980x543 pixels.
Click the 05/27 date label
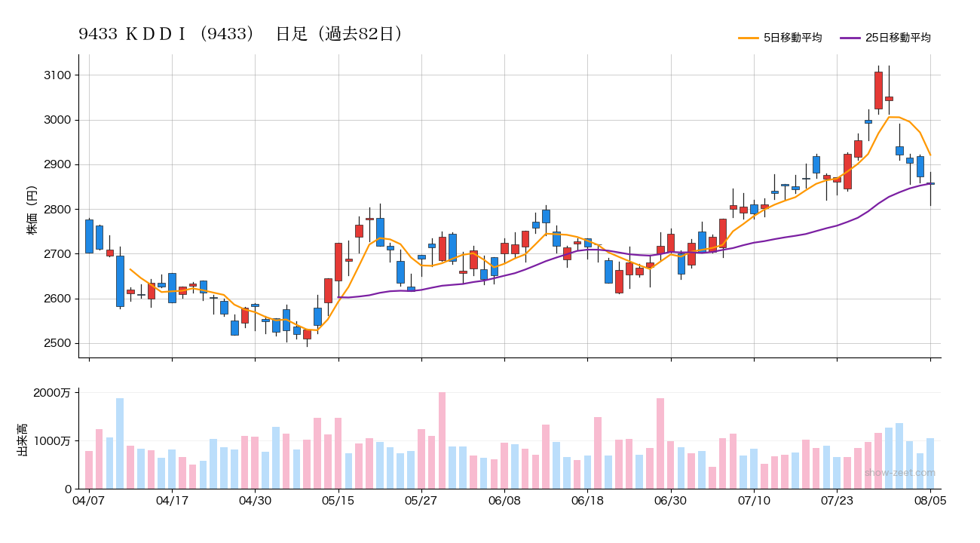[x=421, y=500]
